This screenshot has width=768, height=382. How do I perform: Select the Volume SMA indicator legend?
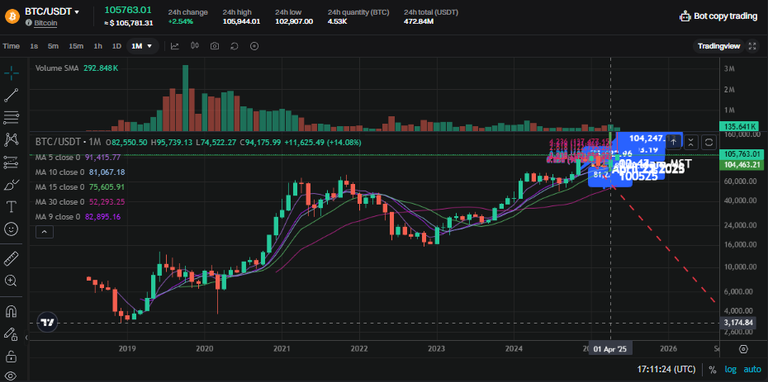coord(76,69)
